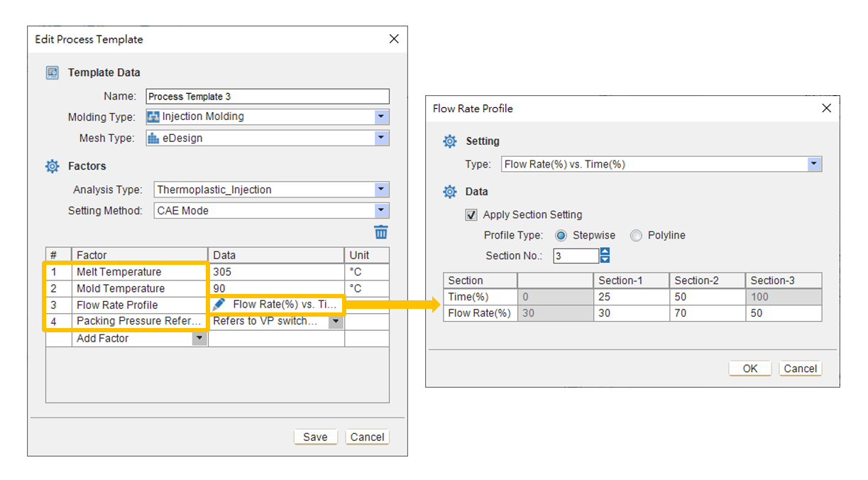Click the Melt Temperature value 305
Image resolution: width=868 pixels, height=480 pixels.
pyautogui.click(x=276, y=272)
